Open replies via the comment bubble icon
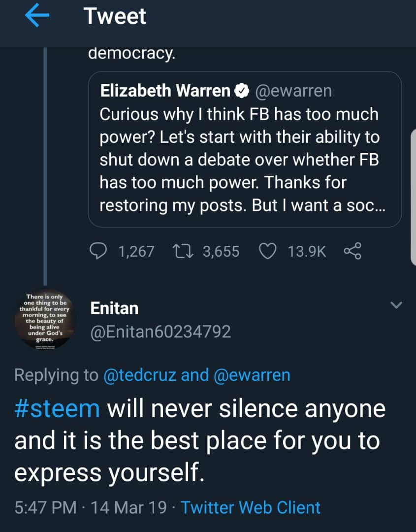 [98, 251]
